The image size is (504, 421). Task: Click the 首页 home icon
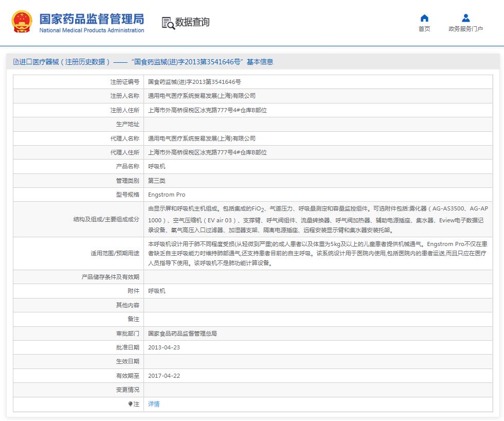[424, 18]
